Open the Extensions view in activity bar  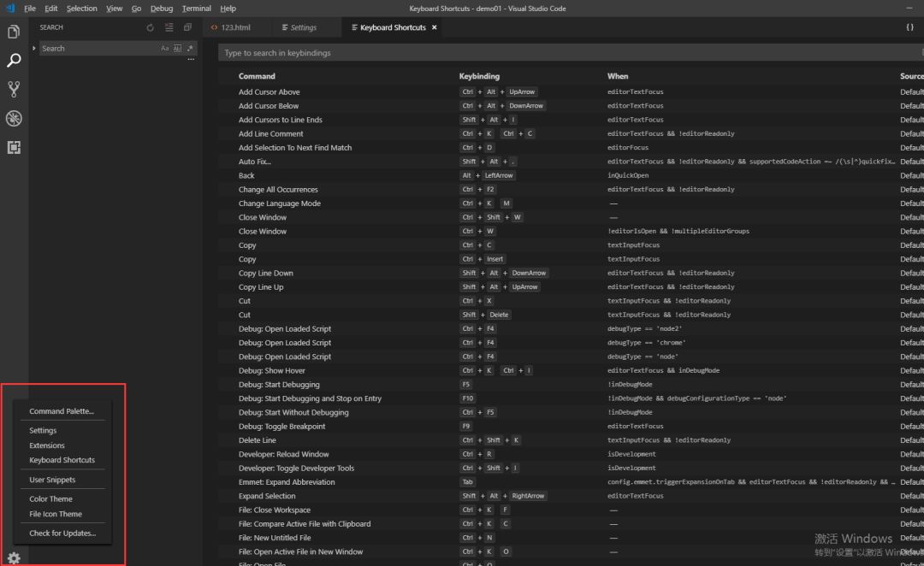point(14,147)
